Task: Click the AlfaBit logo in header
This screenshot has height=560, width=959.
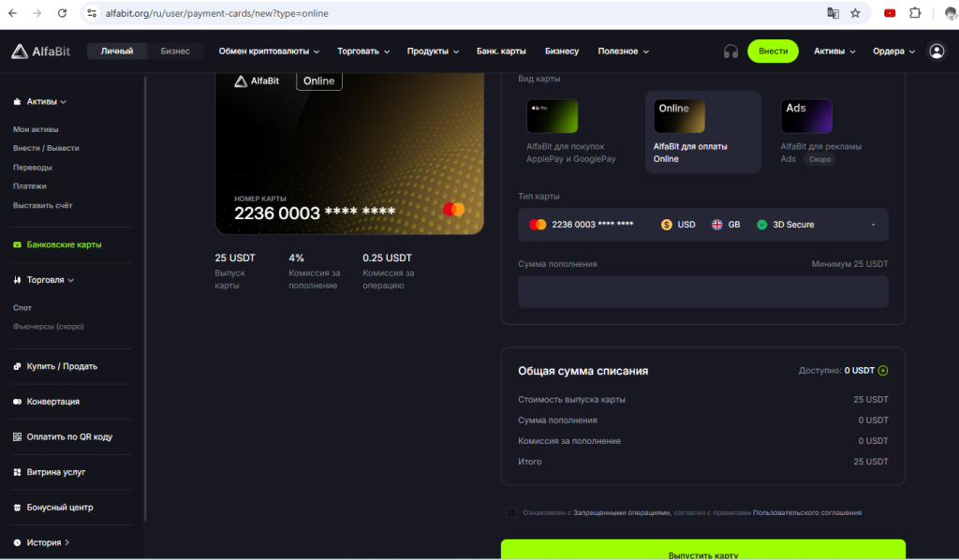Action: pos(43,52)
